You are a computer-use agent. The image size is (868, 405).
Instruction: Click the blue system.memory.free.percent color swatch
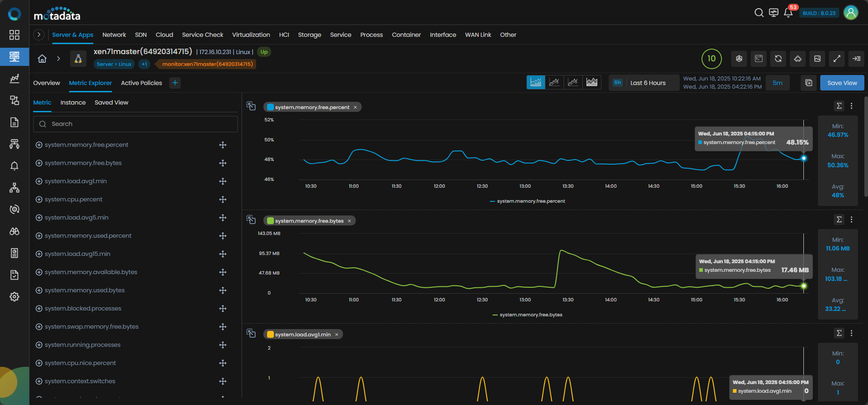click(270, 107)
